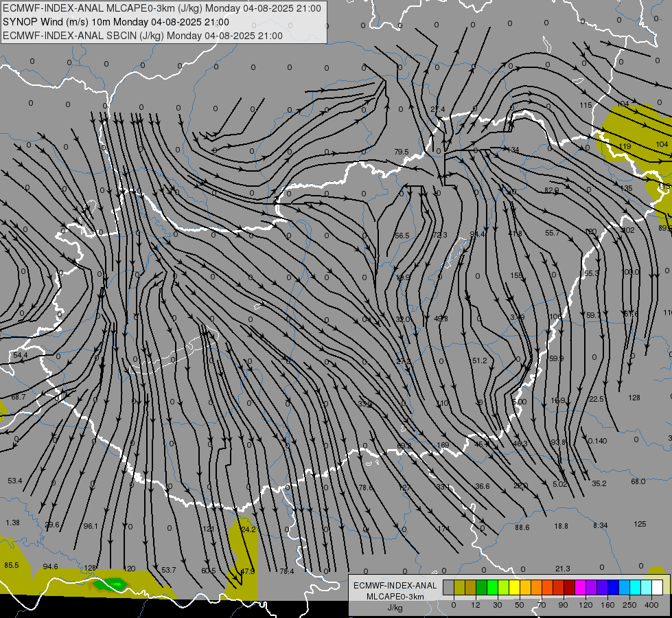Click the map value 18.8
The width and height of the screenshot is (672, 618).
pos(561,526)
